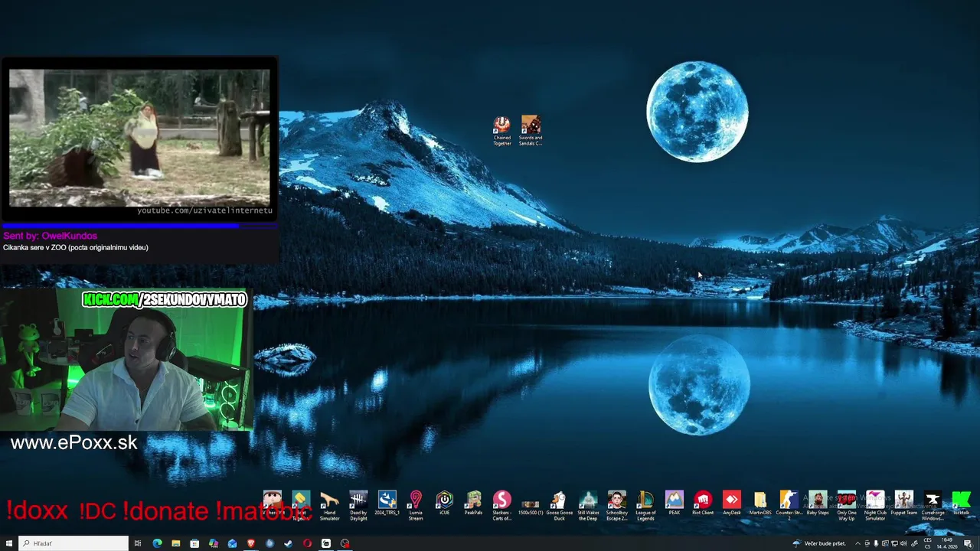Launch Still Wakes the Deep
Image resolution: width=980 pixels, height=551 pixels.
pyautogui.click(x=588, y=507)
